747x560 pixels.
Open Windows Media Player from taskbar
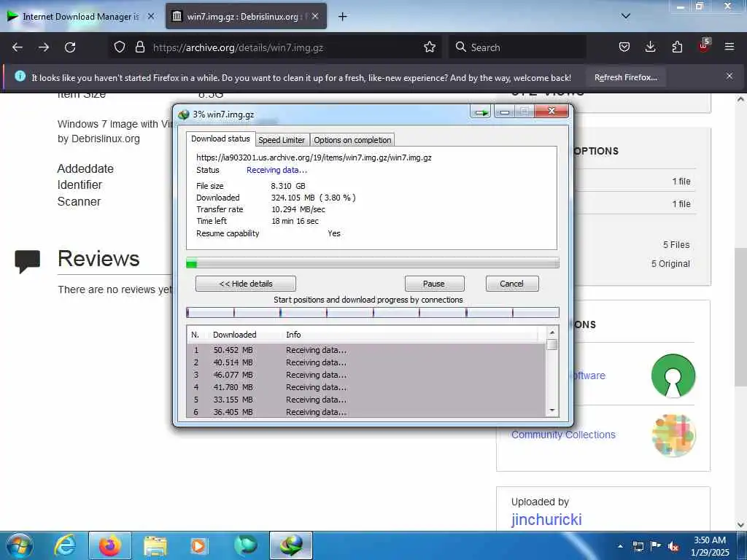(198, 546)
